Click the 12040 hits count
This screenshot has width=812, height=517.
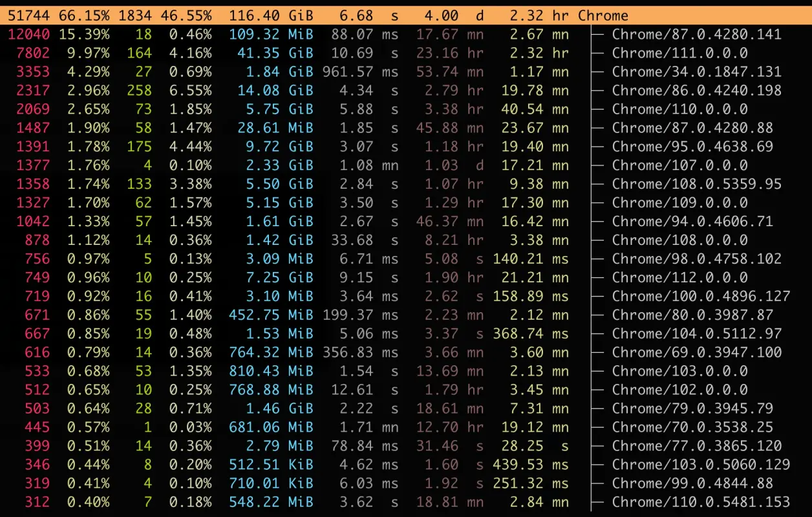[x=28, y=34]
